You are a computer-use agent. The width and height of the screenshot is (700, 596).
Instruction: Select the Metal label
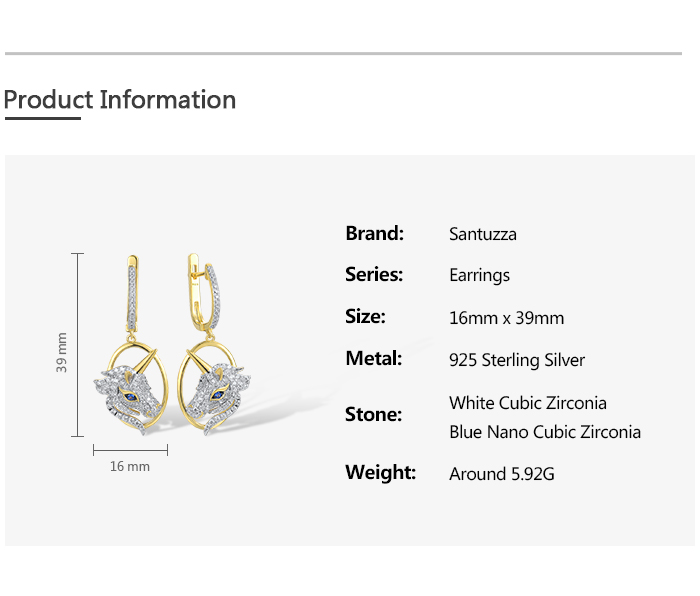point(373,358)
